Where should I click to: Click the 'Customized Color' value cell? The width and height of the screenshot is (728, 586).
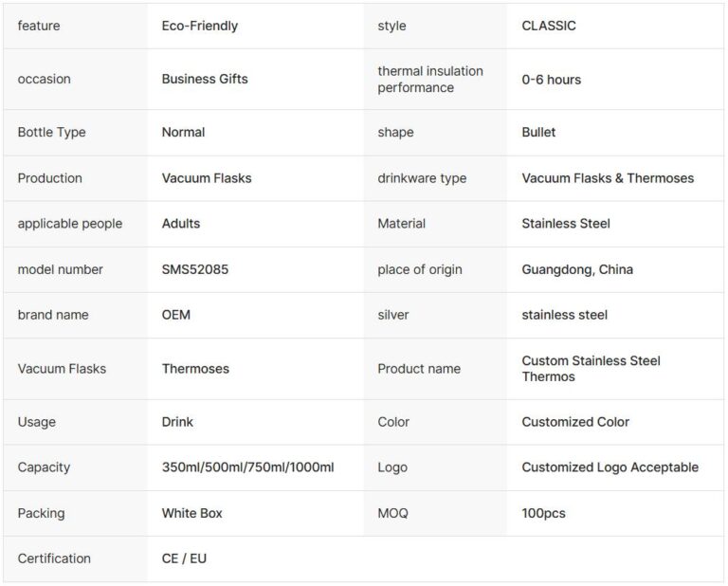pyautogui.click(x=575, y=422)
